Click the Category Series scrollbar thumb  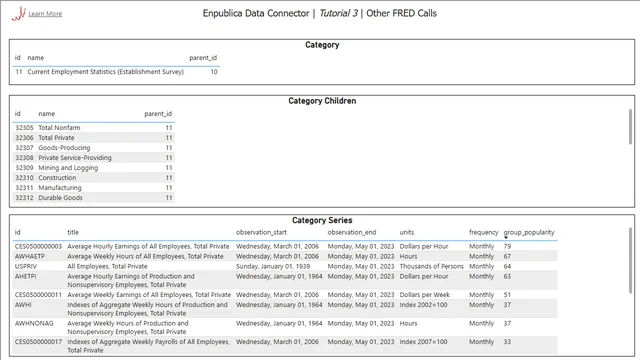click(630, 260)
